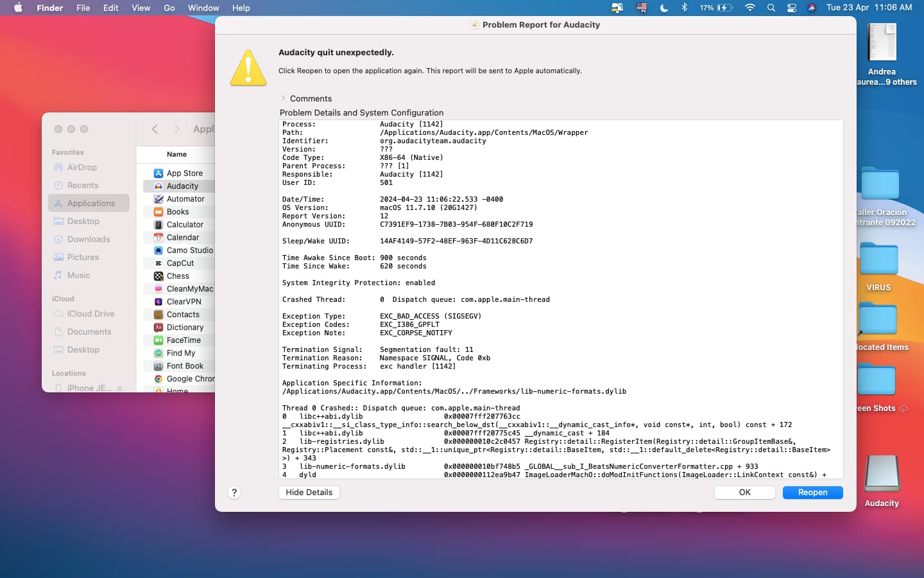Select the Audacity app icon in Finder list
Viewport: 924px width, 578px height.
(158, 186)
